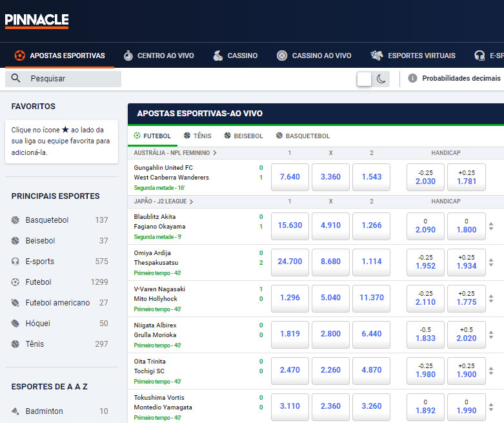The image size is (504, 423).
Task: Open the Cassino menu item
Action: click(236, 56)
